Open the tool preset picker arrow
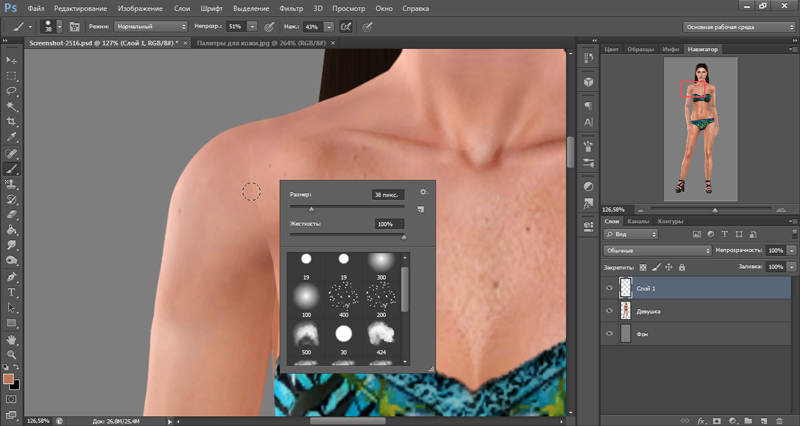800x426 pixels. coord(30,27)
